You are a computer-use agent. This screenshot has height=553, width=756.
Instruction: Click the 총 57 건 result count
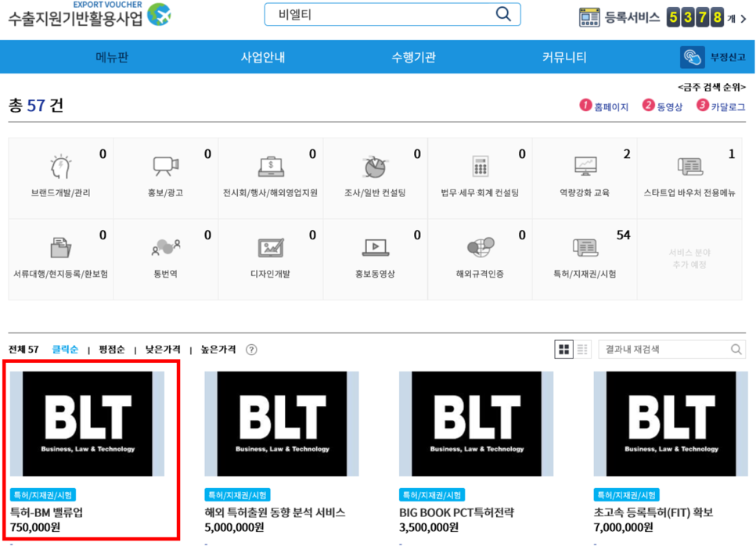pos(36,105)
